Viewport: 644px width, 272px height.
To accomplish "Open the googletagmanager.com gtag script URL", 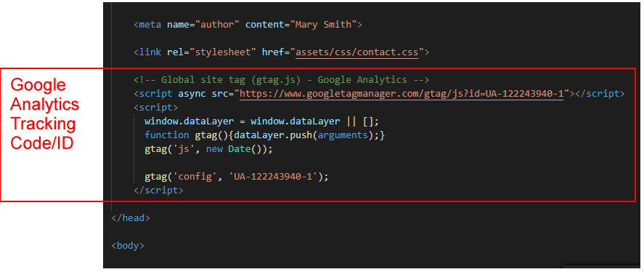I will coord(402,94).
